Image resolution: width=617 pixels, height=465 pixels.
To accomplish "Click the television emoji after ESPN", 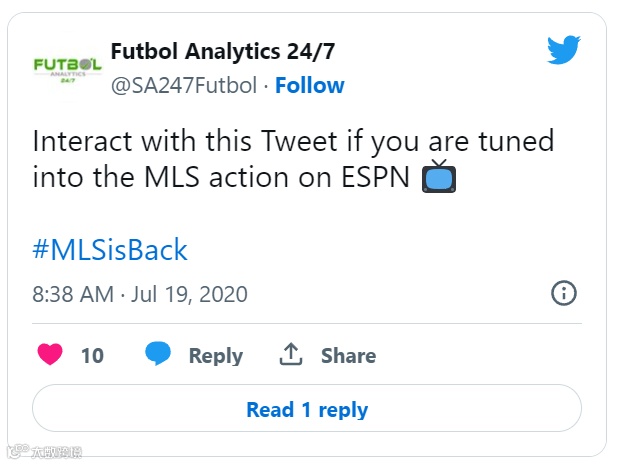I will coord(439,176).
